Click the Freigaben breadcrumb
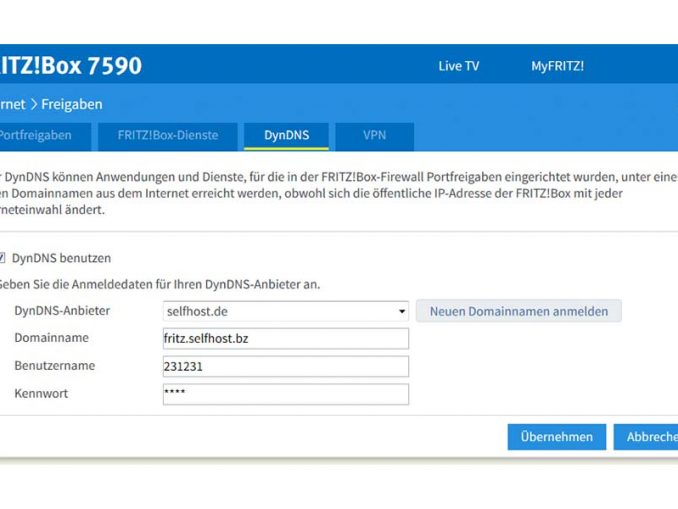 [x=72, y=104]
